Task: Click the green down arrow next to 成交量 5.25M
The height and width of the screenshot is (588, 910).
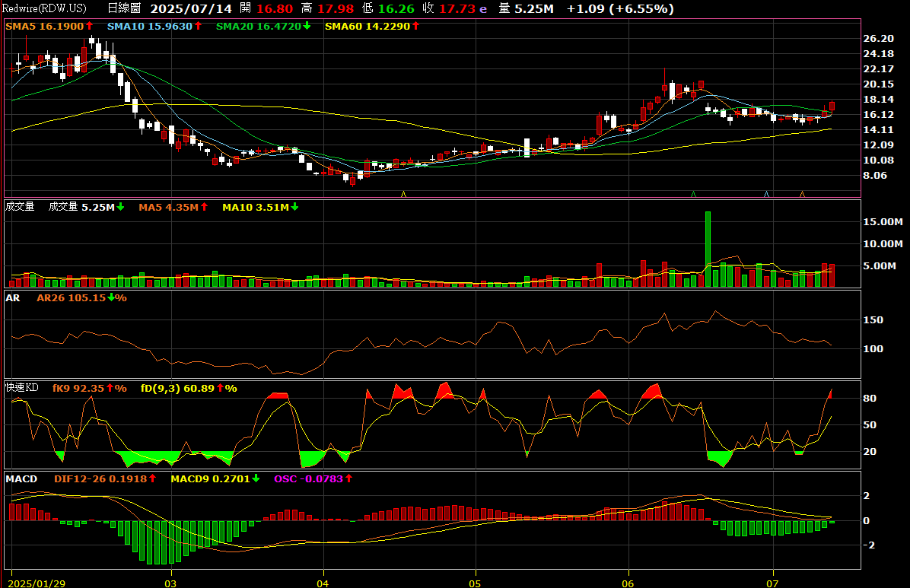Action: [x=120, y=207]
